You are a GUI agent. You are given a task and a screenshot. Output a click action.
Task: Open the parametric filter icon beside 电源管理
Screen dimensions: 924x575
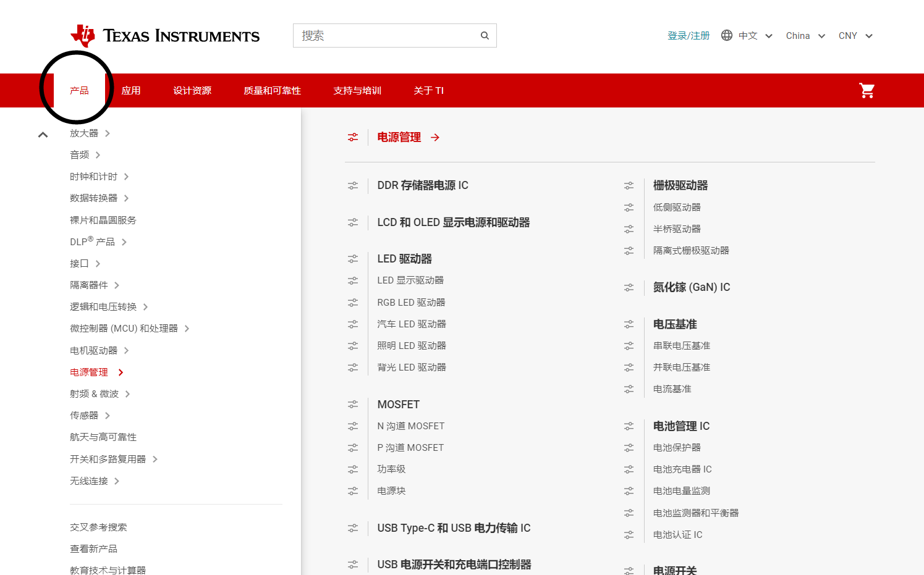click(353, 137)
